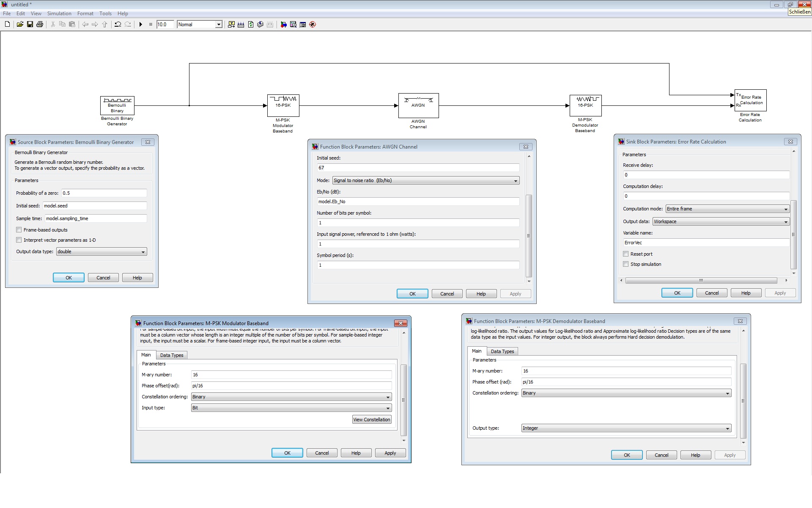
Task: Launch the debugger bug icon
Action: click(x=313, y=25)
